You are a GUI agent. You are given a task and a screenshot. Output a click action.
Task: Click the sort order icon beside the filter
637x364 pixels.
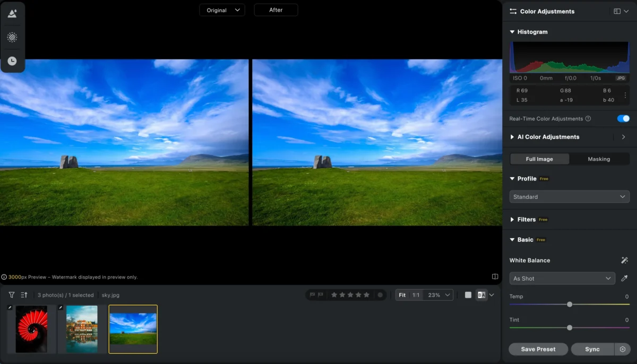(x=24, y=295)
